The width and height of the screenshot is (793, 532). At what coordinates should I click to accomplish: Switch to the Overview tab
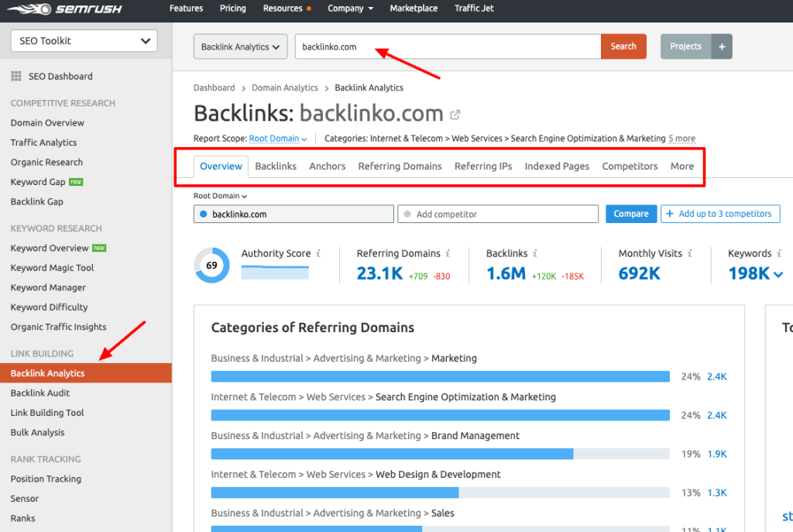coord(221,166)
